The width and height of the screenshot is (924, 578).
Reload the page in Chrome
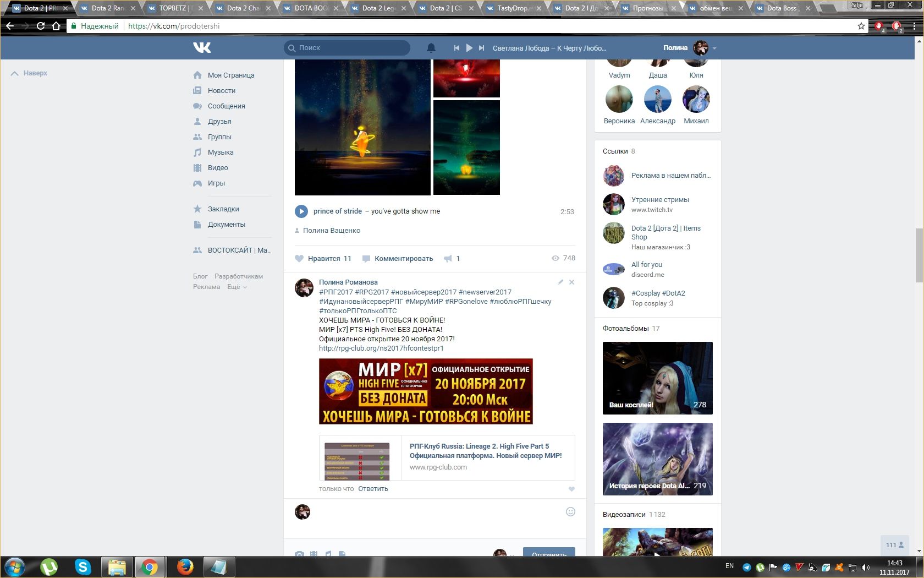point(41,26)
